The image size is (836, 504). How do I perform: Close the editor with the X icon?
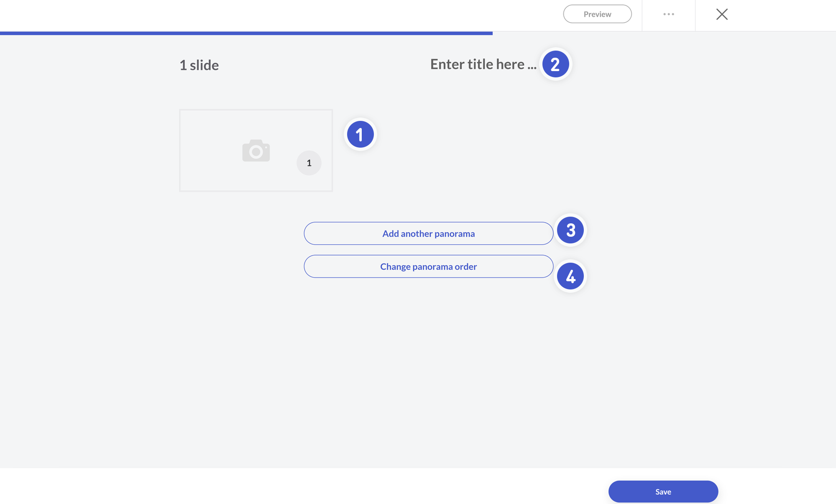[722, 14]
